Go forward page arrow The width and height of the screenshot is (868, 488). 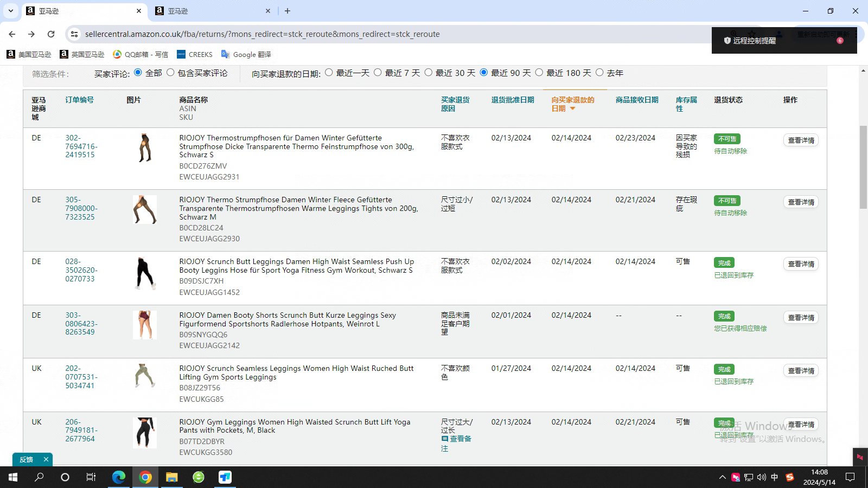pos(31,34)
